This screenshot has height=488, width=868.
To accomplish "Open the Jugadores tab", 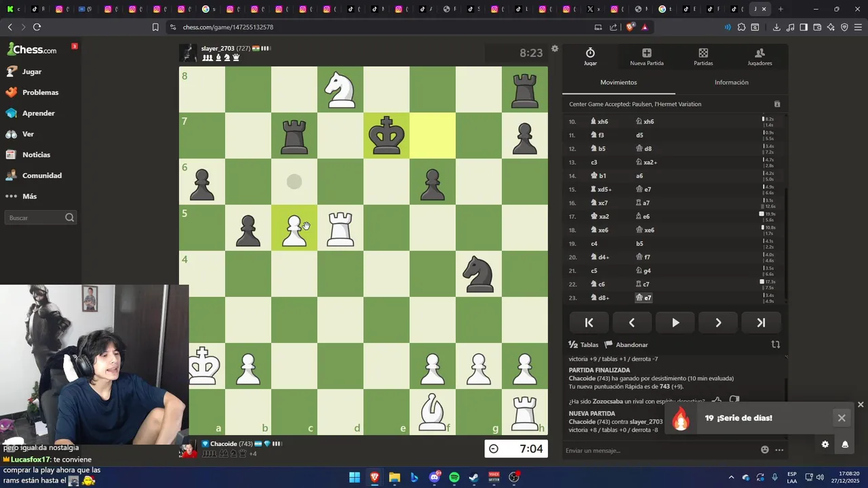I will pyautogui.click(x=759, y=57).
